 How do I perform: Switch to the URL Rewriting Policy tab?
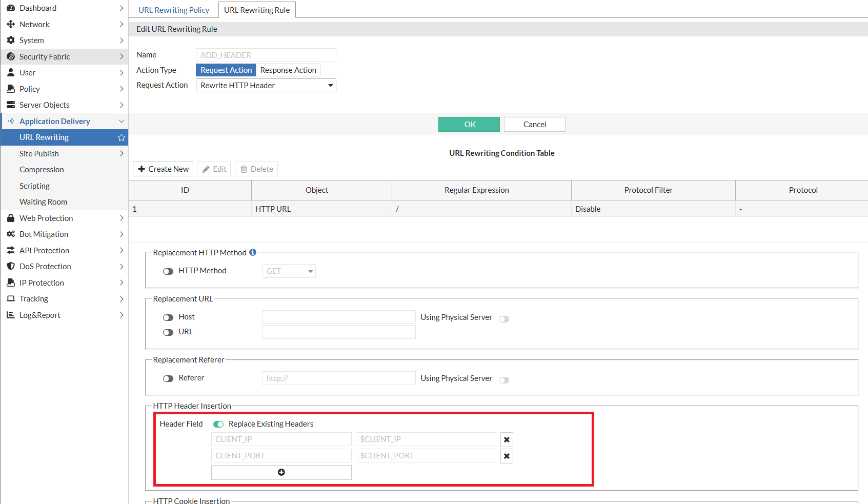click(174, 10)
